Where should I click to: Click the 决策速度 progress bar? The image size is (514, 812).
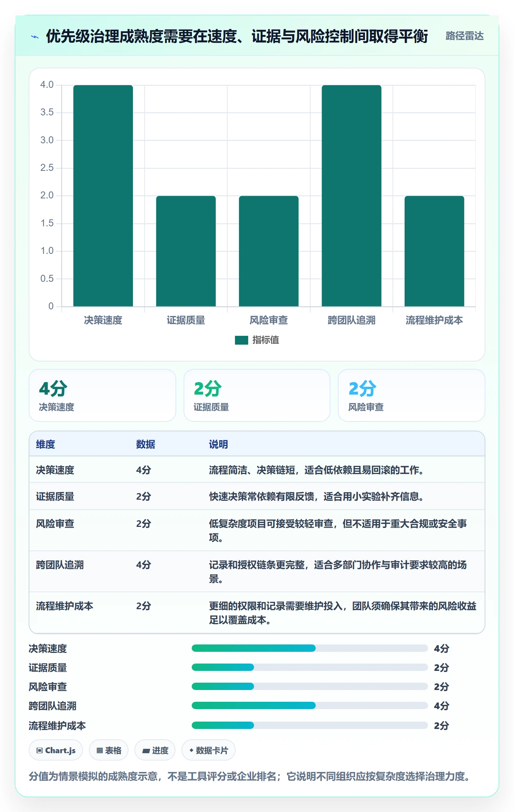click(310, 648)
